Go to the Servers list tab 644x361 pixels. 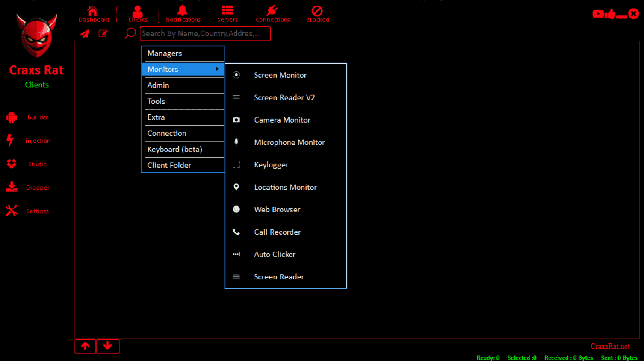pos(227,14)
